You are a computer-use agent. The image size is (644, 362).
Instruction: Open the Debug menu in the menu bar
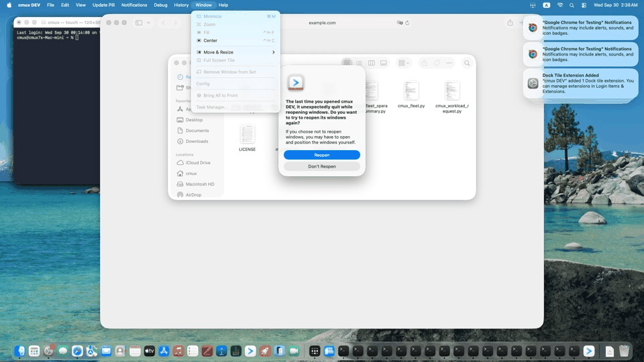tap(160, 5)
